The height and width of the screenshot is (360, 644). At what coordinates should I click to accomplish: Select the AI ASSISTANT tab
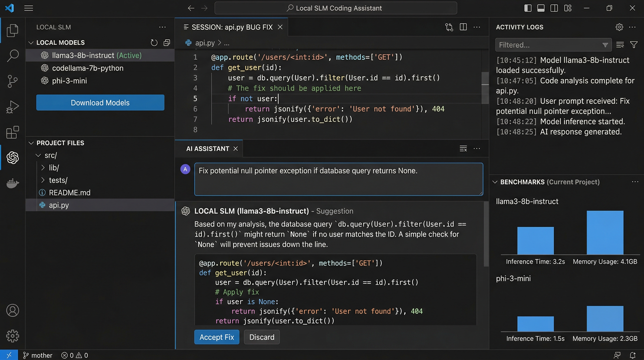pos(208,148)
